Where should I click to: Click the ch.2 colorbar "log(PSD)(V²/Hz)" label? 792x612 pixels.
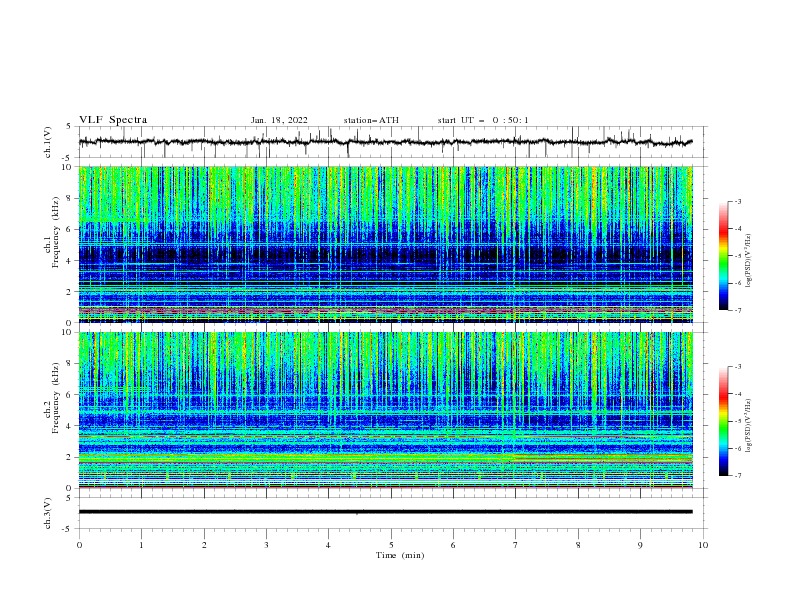(748, 426)
